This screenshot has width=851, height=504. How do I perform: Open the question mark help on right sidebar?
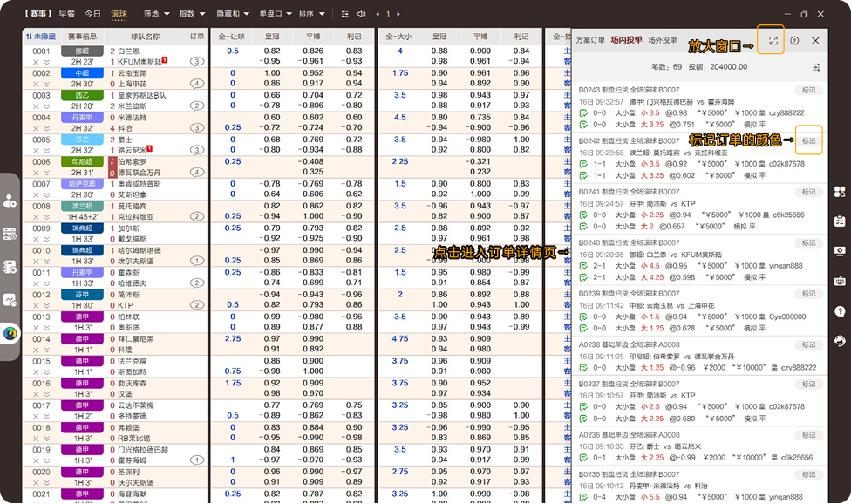[x=840, y=311]
